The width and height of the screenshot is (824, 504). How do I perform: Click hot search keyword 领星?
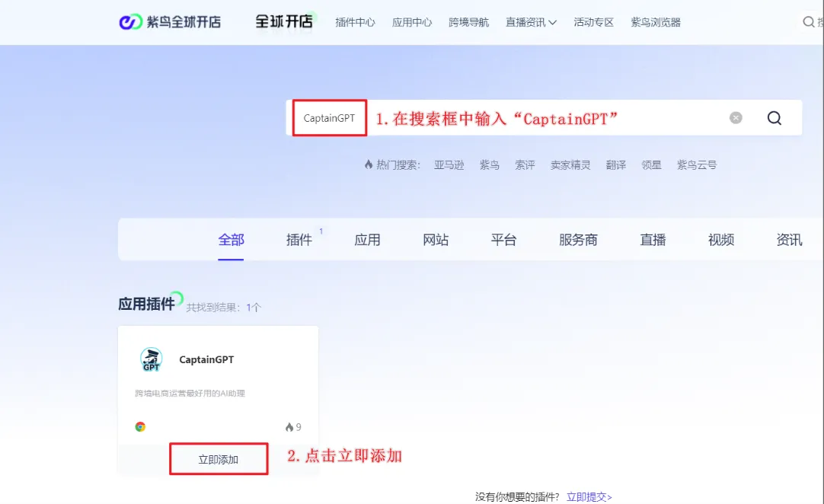[x=652, y=165]
